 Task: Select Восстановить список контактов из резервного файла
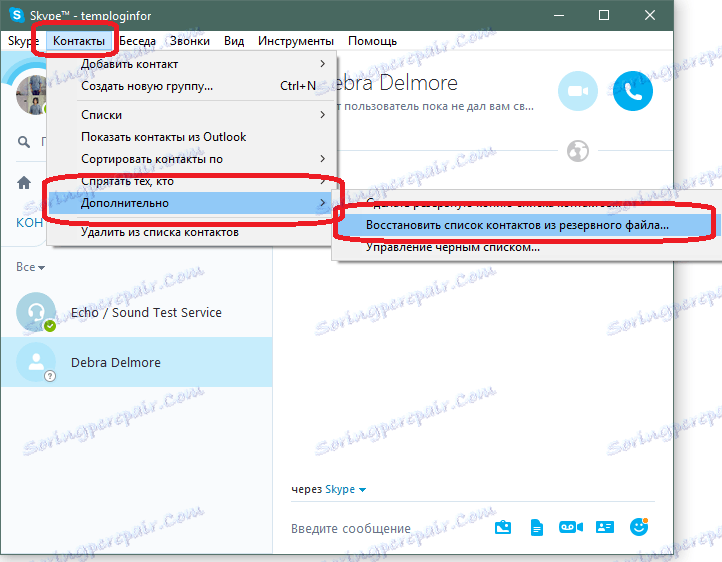[528, 225]
